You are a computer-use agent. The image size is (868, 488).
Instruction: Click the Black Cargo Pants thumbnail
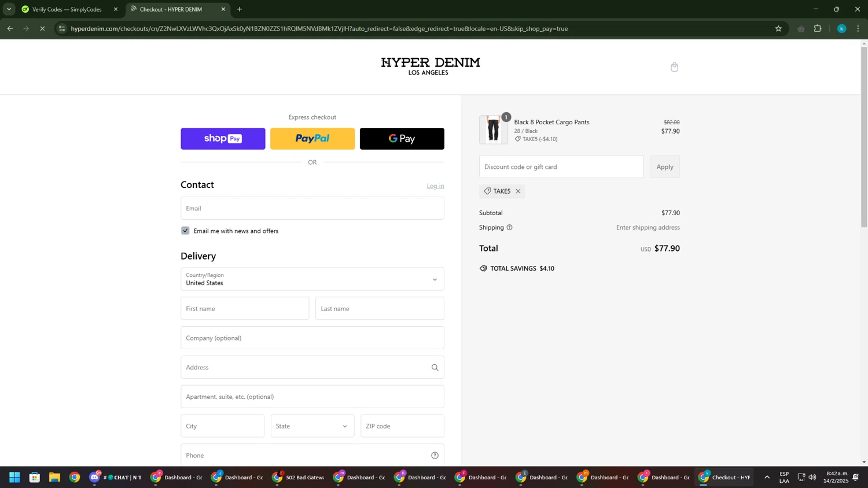pos(494,129)
